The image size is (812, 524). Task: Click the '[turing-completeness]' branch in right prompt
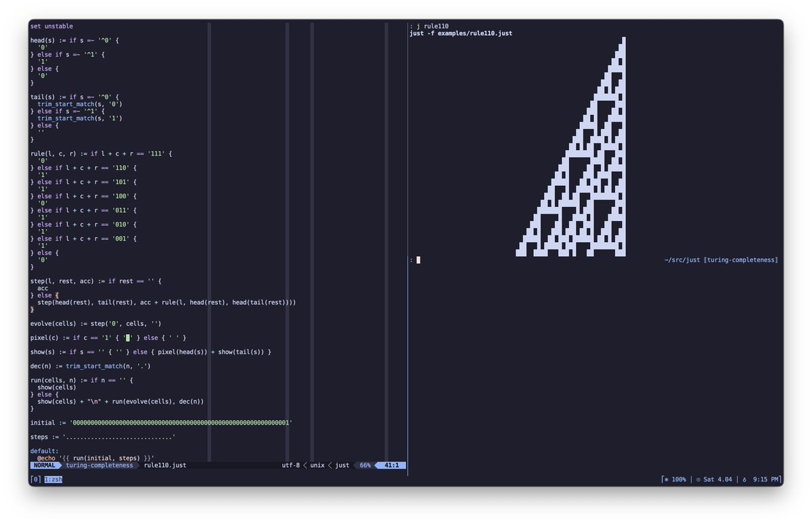tap(741, 260)
